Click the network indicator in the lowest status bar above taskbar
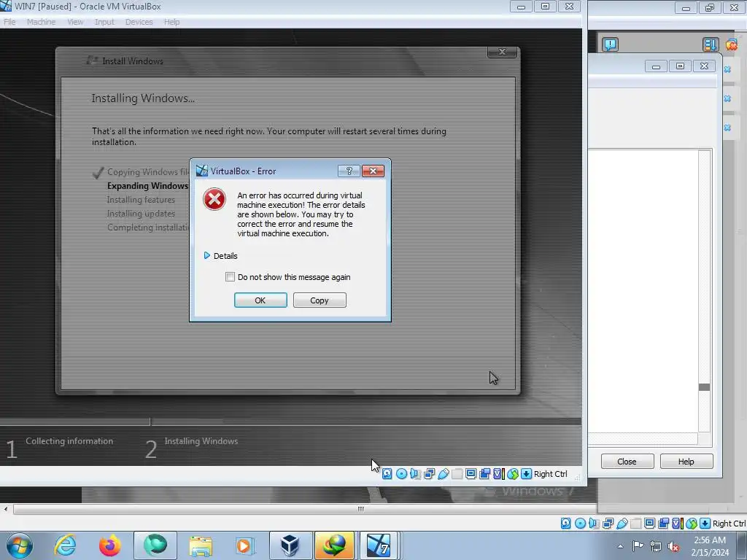Screen dimensions: 747x560 [x=608, y=524]
